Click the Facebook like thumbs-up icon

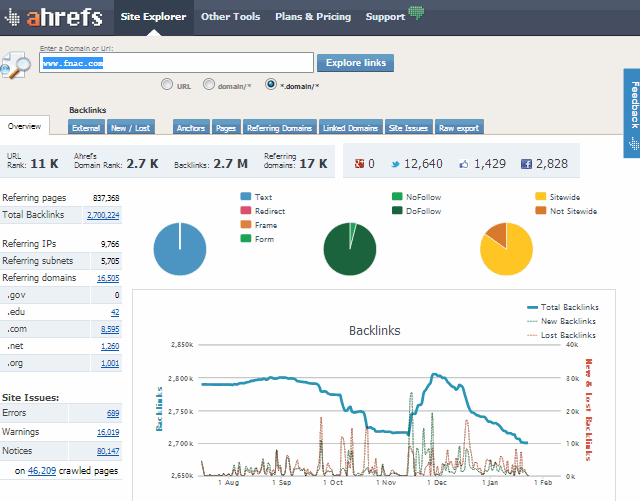coord(464,164)
